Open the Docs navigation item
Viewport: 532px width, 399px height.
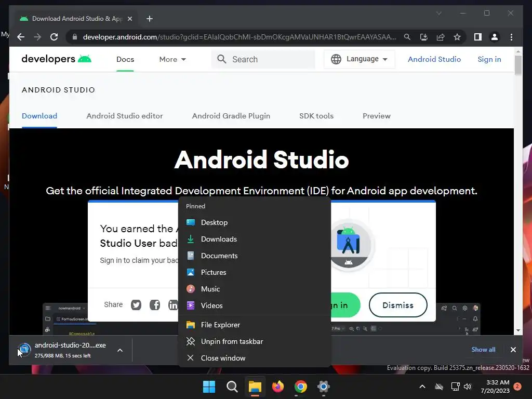(x=125, y=59)
